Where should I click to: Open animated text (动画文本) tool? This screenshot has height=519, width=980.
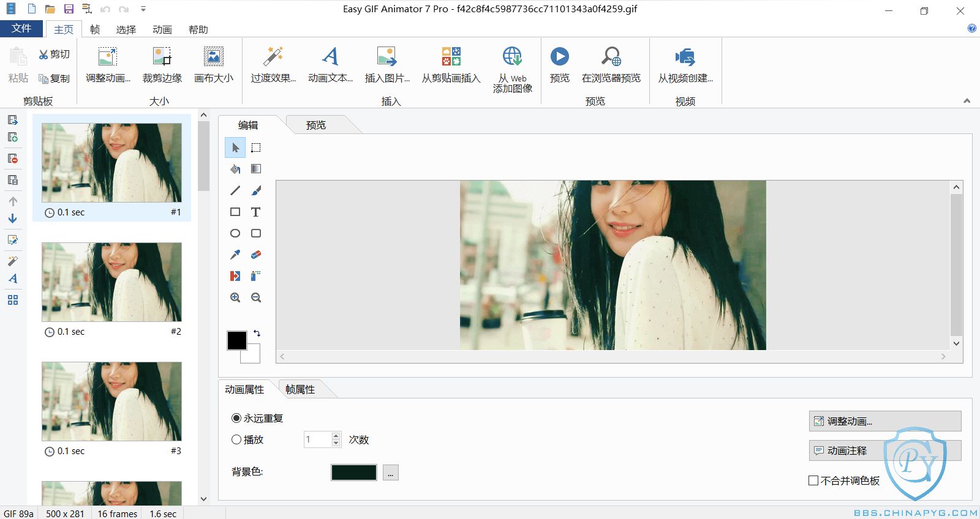click(330, 65)
